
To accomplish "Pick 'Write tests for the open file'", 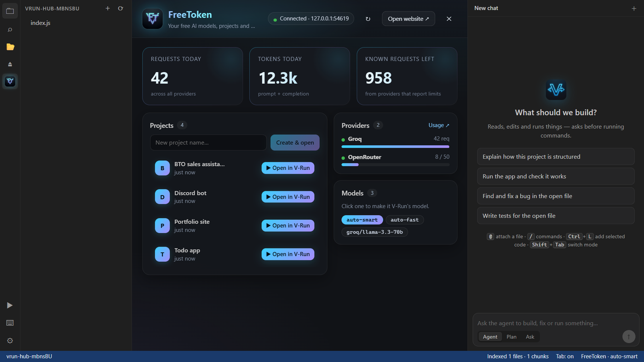I will [556, 216].
